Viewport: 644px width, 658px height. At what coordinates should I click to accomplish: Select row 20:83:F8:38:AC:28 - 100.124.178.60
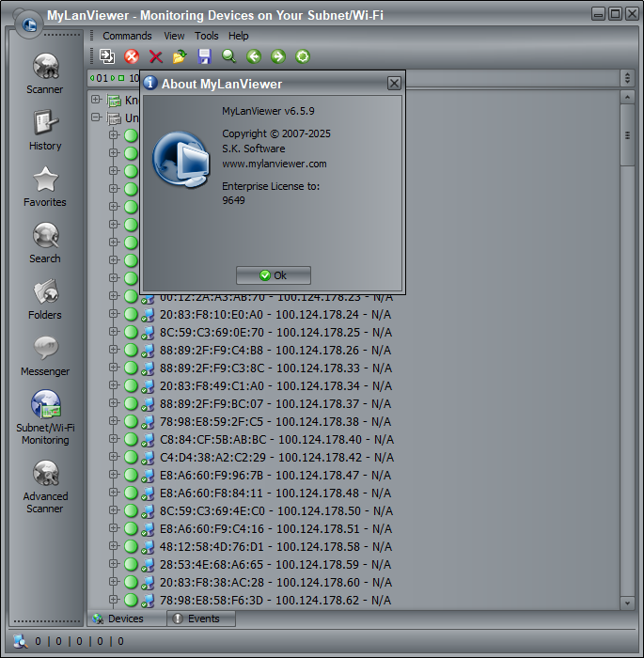coord(275,583)
